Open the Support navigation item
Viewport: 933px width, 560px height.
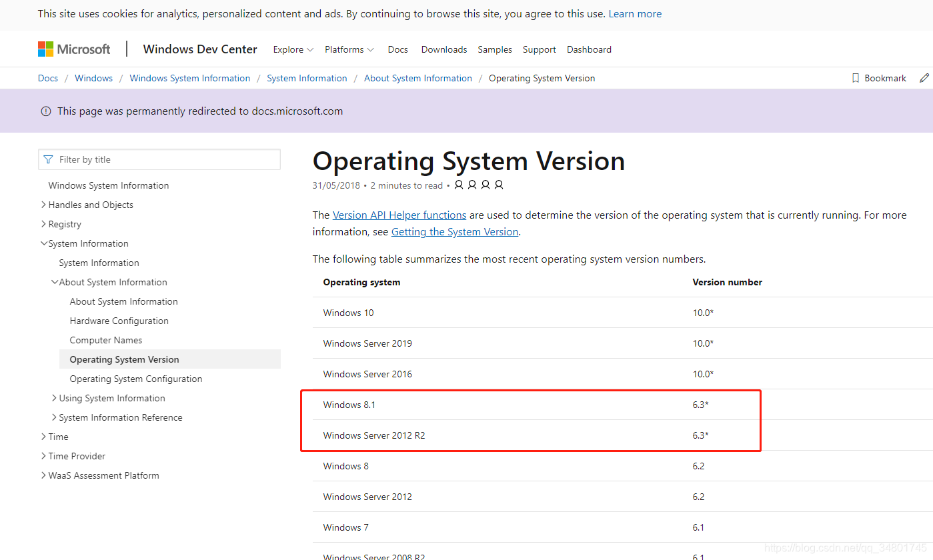[x=540, y=49]
